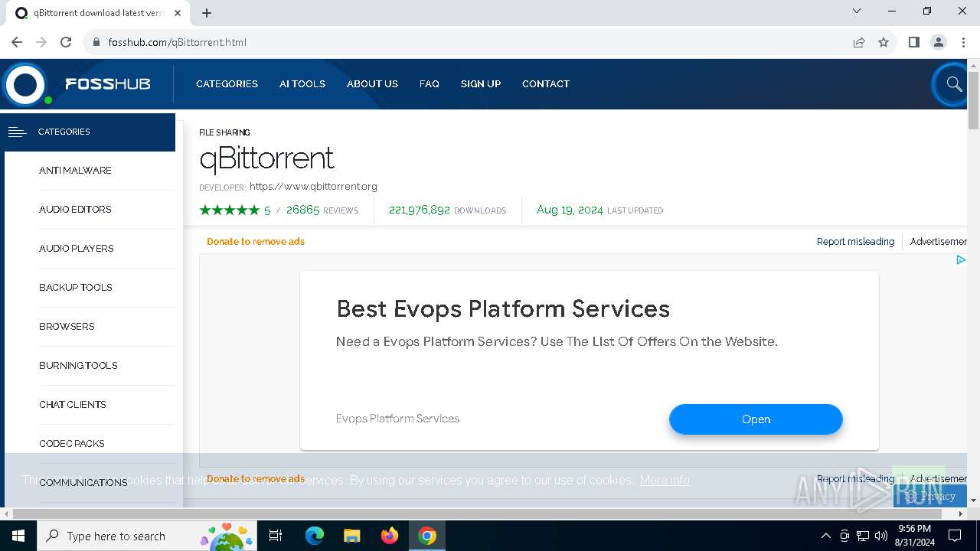Launch Firefox from taskbar
Image resolution: width=980 pixels, height=551 pixels.
point(390,536)
